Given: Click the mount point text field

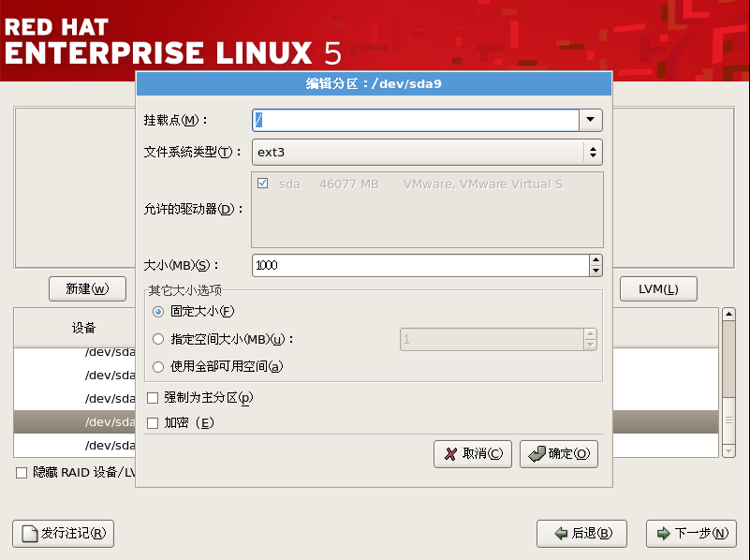Looking at the screenshot, I should [415, 120].
